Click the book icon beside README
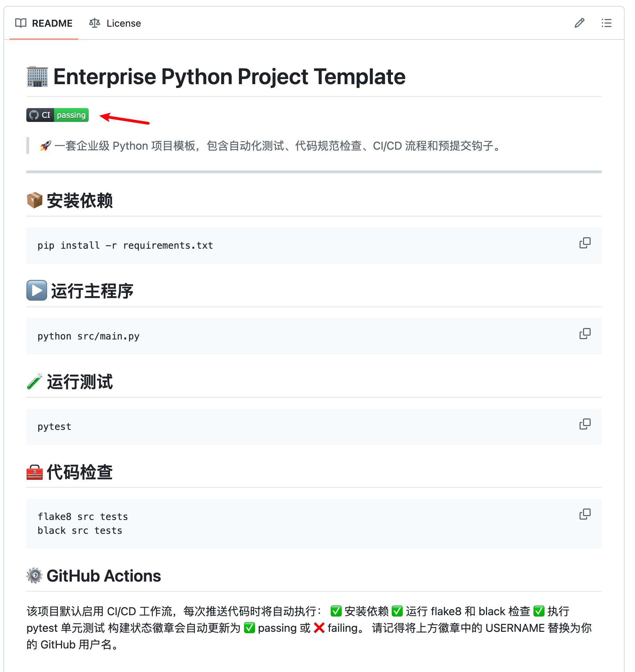This screenshot has height=672, width=635. (21, 23)
